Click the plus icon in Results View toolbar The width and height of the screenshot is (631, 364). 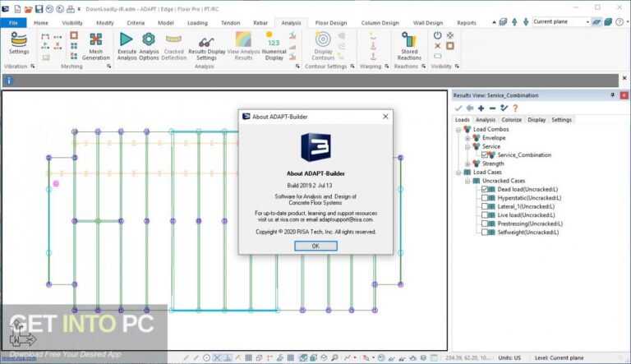(x=481, y=108)
